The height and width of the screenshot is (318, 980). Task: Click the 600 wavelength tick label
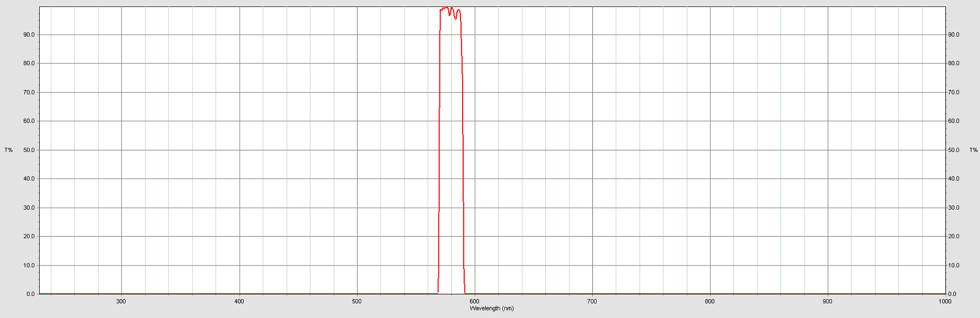point(474,301)
